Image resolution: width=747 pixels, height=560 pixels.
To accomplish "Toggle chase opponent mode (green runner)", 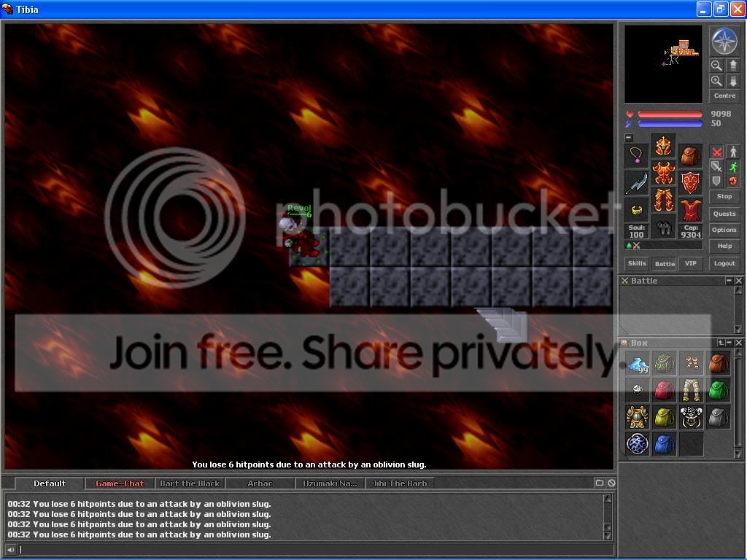I will (x=733, y=166).
